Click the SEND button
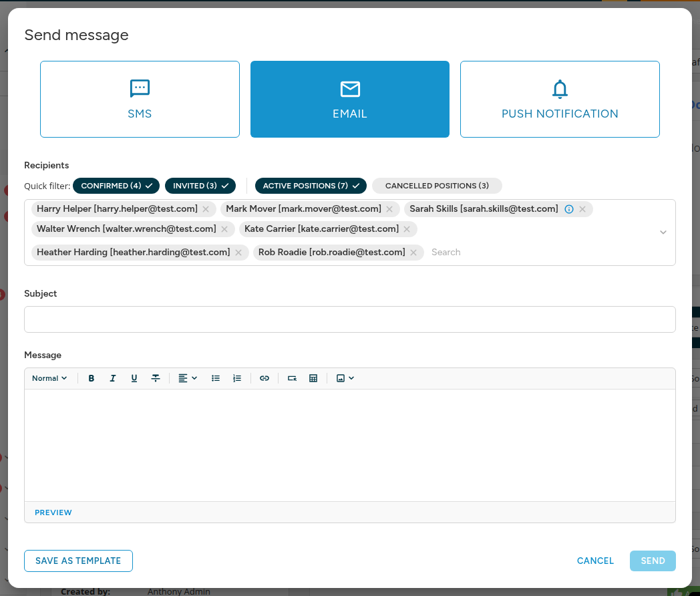The width and height of the screenshot is (700, 596). pyautogui.click(x=653, y=561)
